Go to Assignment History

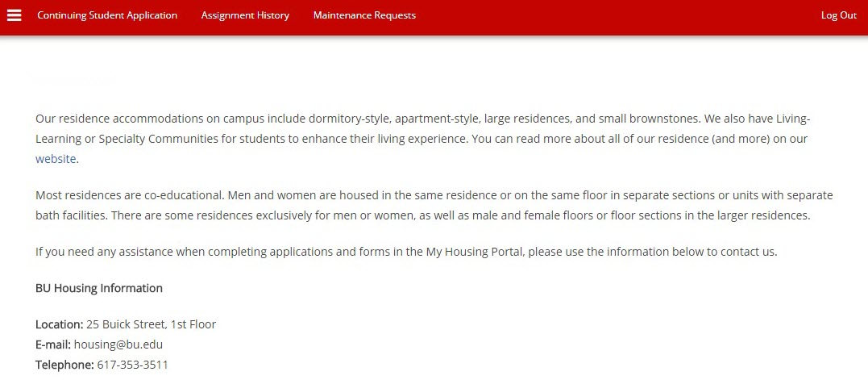[245, 15]
